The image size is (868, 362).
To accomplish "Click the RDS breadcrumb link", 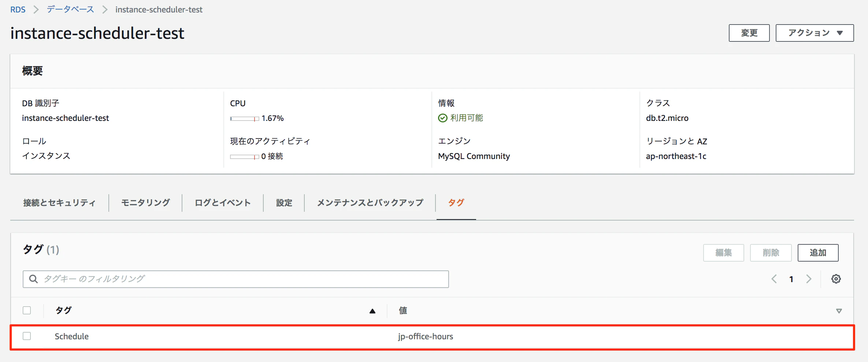I will coord(18,9).
